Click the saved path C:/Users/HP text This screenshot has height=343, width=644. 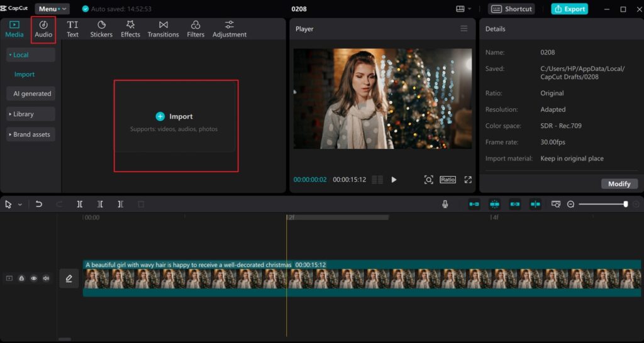[x=582, y=73]
